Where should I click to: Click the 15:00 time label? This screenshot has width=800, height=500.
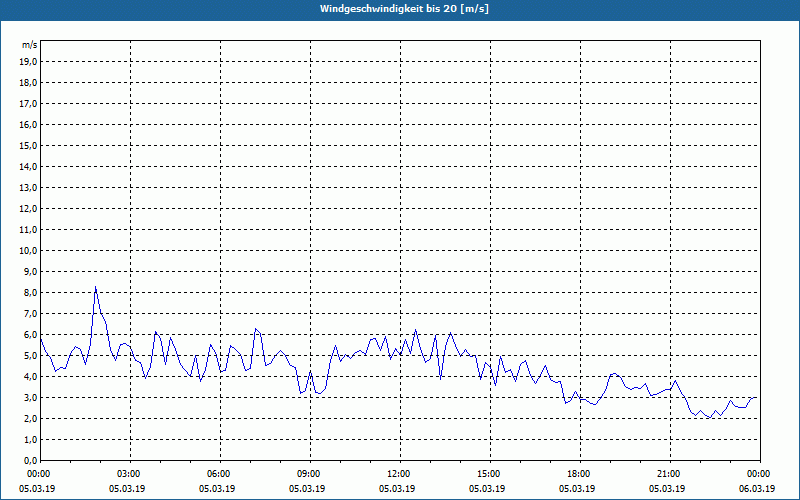tap(490, 474)
